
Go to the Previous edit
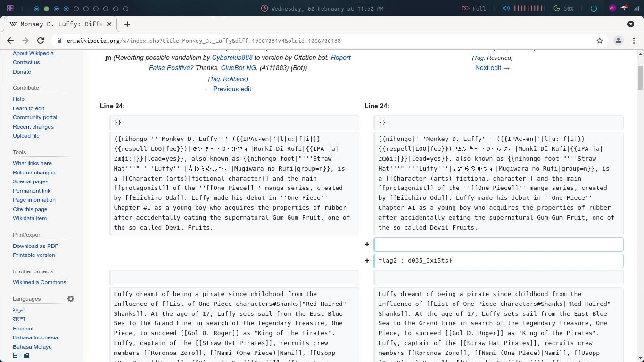228,89
